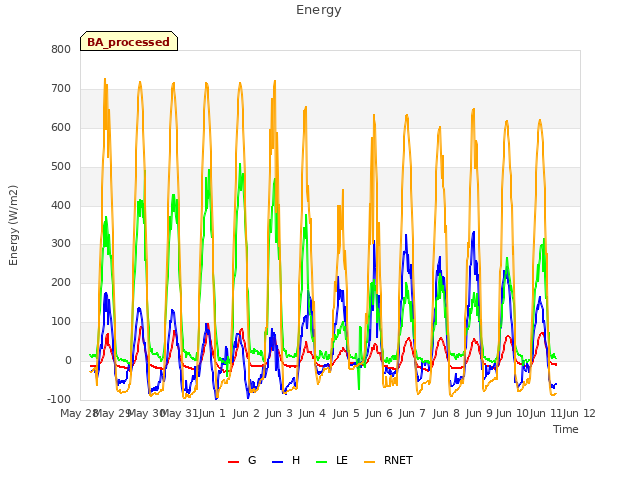Click the Jun 2 x-axis tick label
The image size is (640, 480).
pyautogui.click(x=246, y=413)
